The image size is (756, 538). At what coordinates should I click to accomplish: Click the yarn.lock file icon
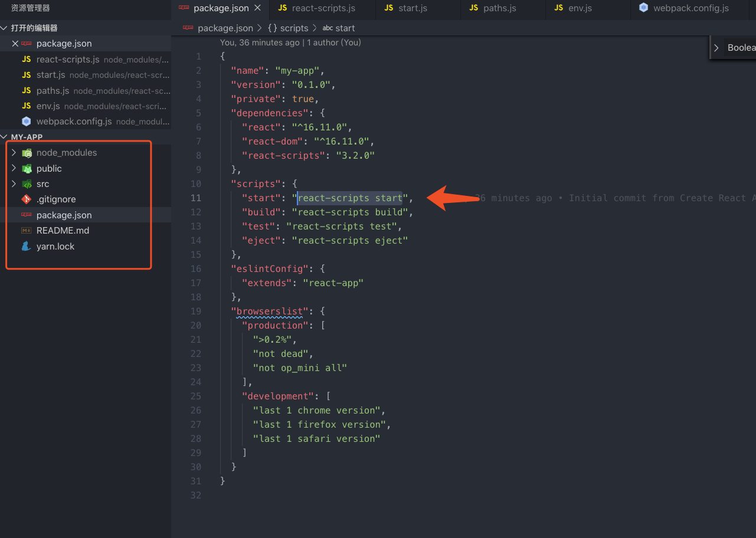coord(26,247)
